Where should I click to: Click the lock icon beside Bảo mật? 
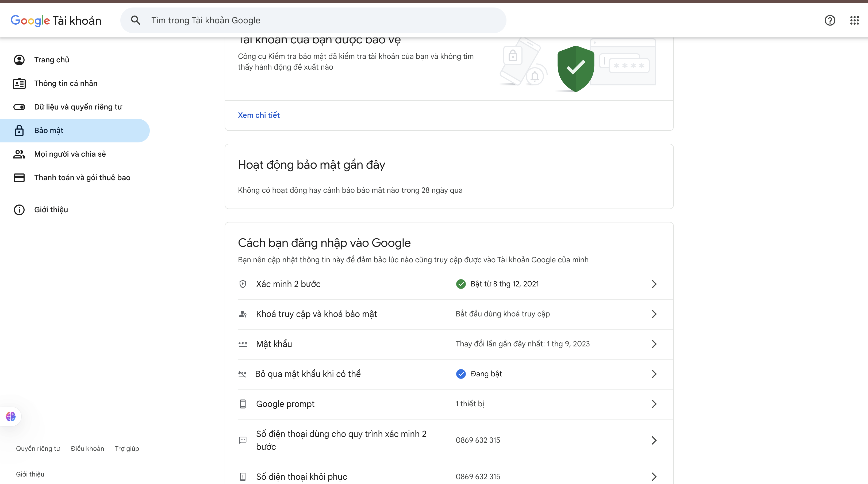pyautogui.click(x=19, y=131)
